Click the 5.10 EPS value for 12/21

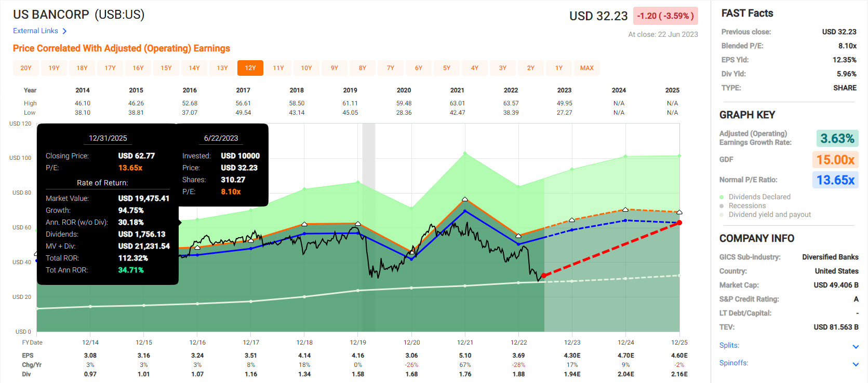coord(465,355)
